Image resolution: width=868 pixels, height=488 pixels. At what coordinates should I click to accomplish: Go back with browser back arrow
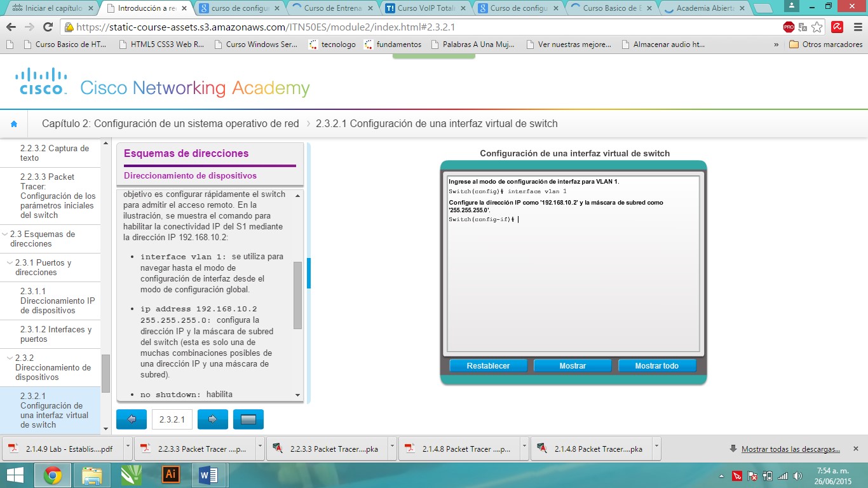pos(11,27)
